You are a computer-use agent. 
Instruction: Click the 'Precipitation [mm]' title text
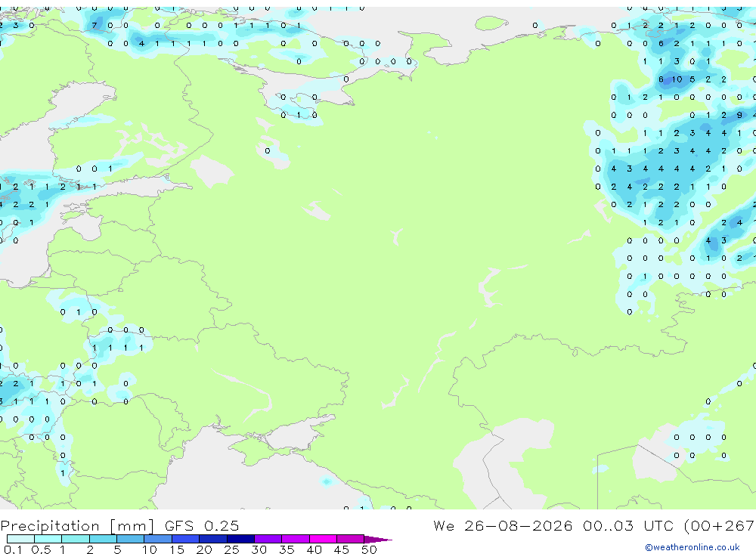point(77,526)
